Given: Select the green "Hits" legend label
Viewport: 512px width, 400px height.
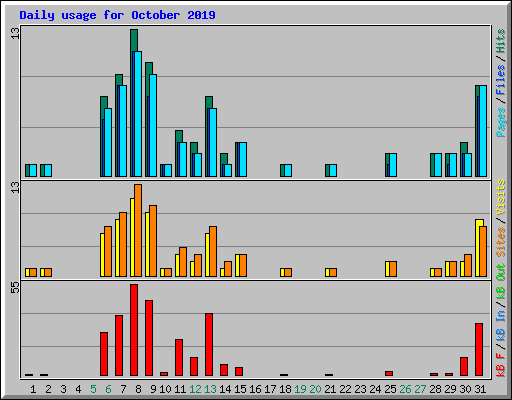Looking at the screenshot, I should pyautogui.click(x=501, y=41).
